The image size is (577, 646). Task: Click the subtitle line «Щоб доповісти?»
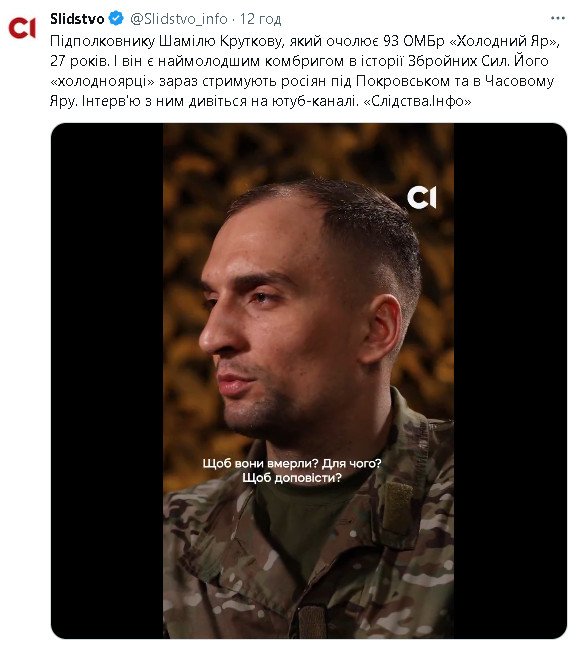pyautogui.click(x=292, y=478)
